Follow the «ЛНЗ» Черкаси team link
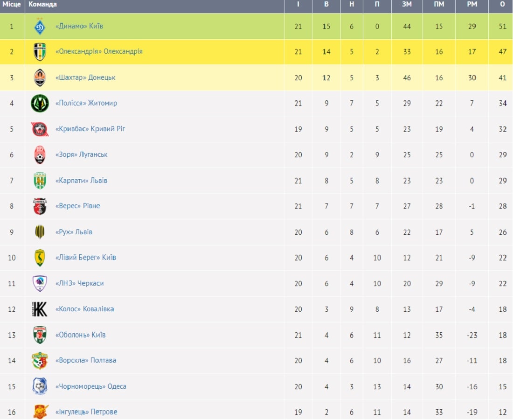 pyautogui.click(x=79, y=283)
